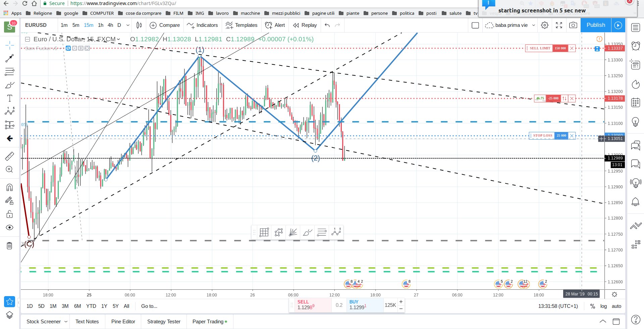Take a chart snapshot with the camera
Image resolution: width=644 pixels, height=329 pixels.
tap(573, 25)
